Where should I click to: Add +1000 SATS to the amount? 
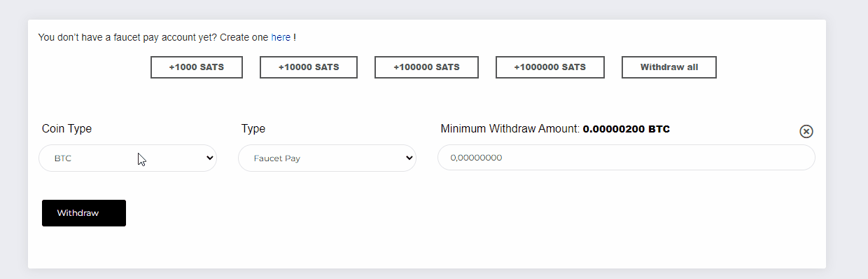197,67
